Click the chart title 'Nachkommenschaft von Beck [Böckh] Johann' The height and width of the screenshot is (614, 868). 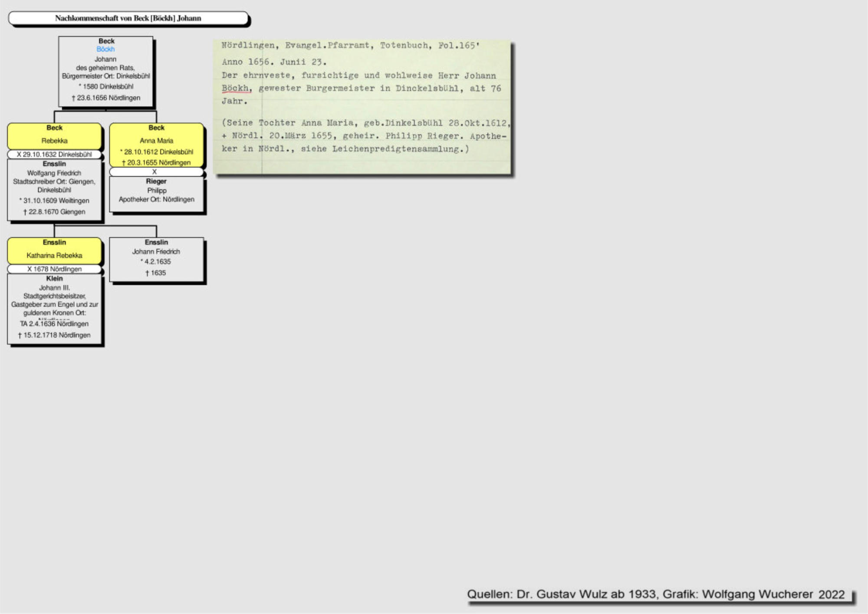pos(128,18)
